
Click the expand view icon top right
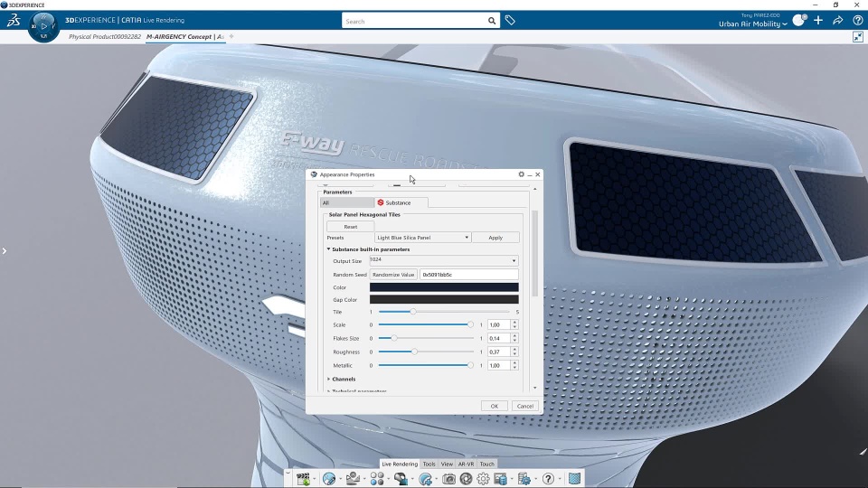pos(858,36)
